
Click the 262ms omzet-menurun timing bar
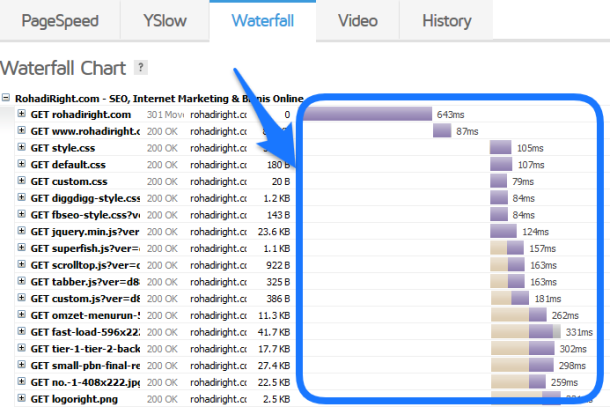click(519, 315)
